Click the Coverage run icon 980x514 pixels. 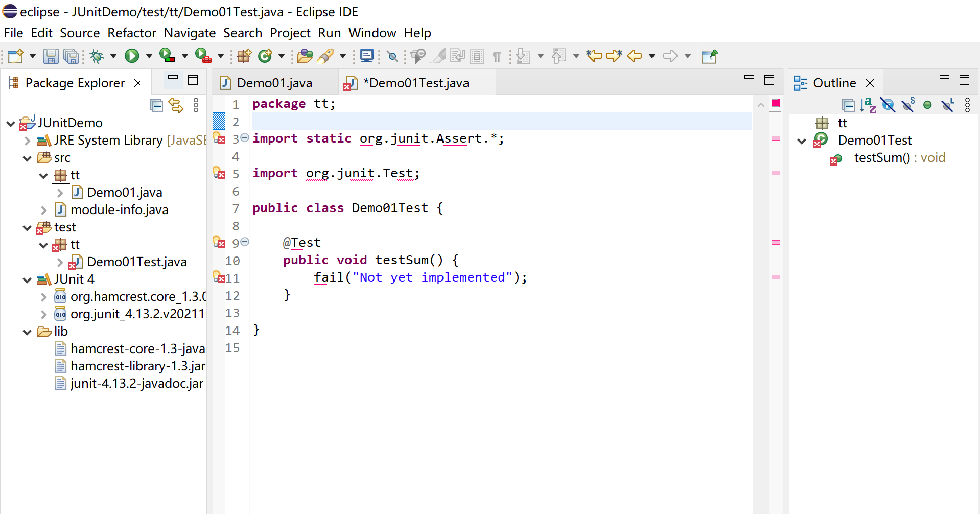pyautogui.click(x=167, y=55)
